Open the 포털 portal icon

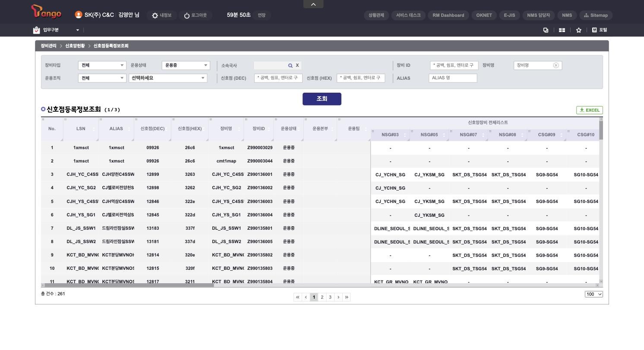click(594, 30)
